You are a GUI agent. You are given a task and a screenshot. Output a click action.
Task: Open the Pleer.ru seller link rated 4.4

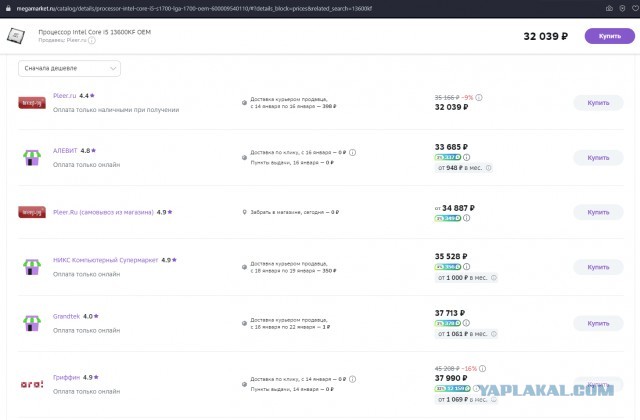(x=64, y=96)
